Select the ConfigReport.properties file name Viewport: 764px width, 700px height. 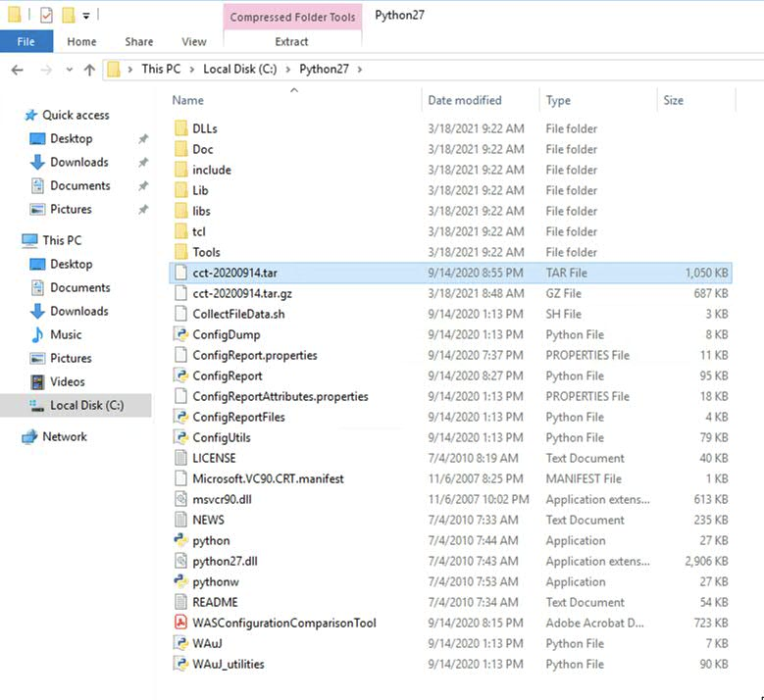coord(255,356)
